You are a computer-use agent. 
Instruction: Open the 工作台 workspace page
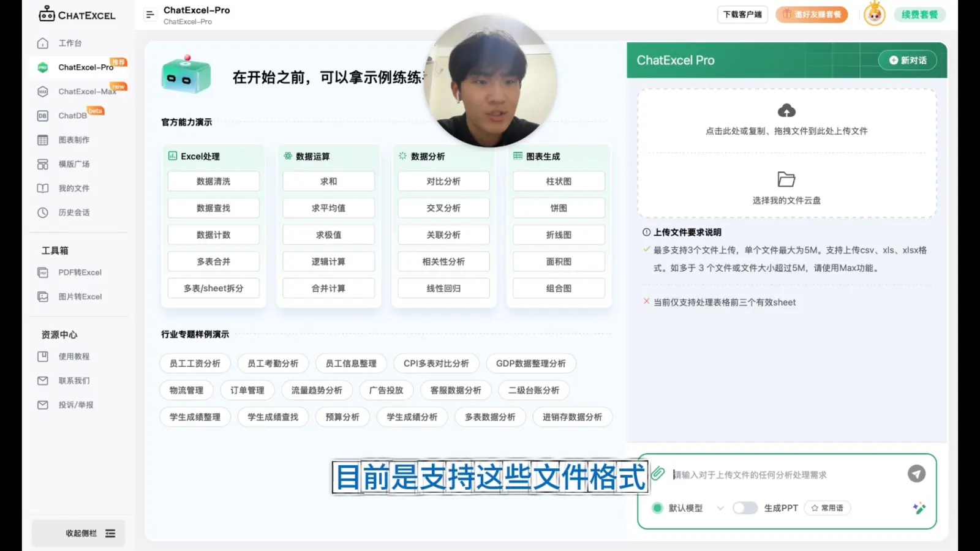tap(70, 43)
